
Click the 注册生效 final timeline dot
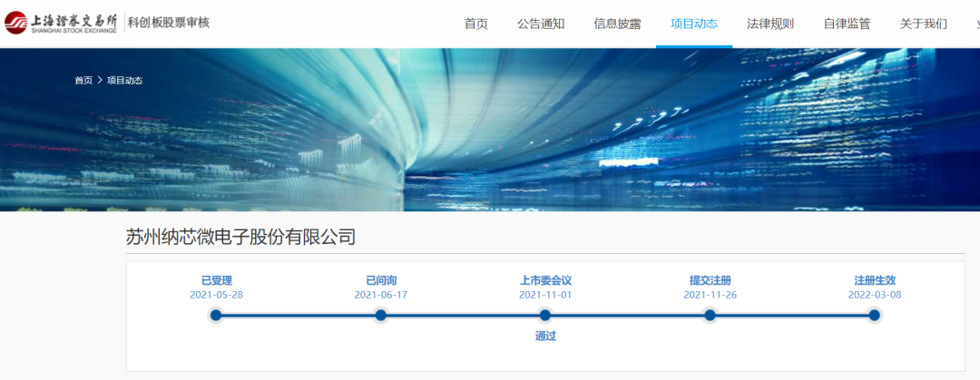[x=875, y=316]
